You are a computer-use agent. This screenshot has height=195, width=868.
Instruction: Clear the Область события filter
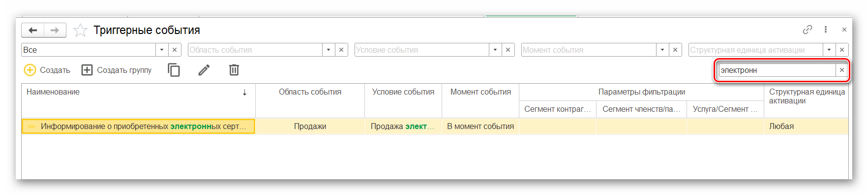coord(341,50)
